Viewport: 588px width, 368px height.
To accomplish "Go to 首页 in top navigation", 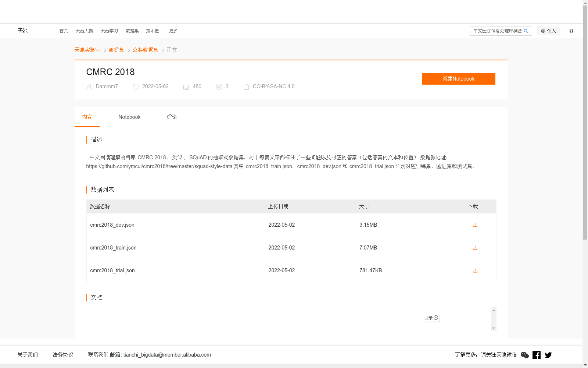I will (x=64, y=31).
